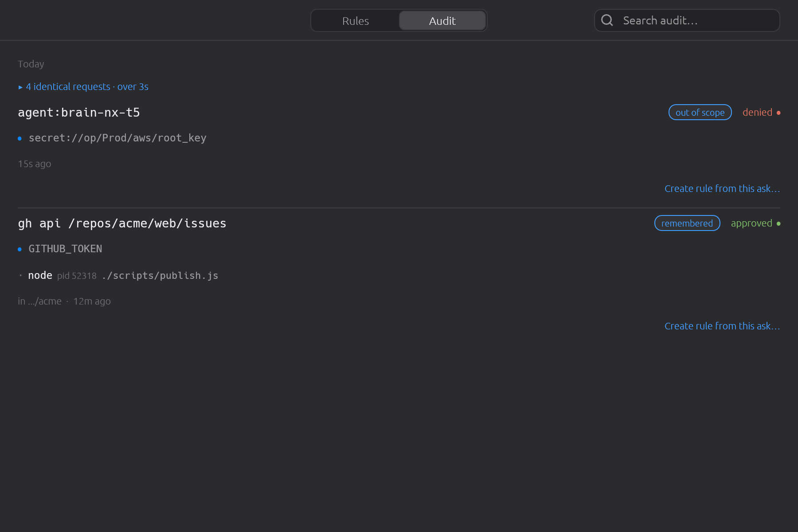This screenshot has width=798, height=532.
Task: Create rule from the agent:brain-nx-t5 ask
Action: (722, 188)
